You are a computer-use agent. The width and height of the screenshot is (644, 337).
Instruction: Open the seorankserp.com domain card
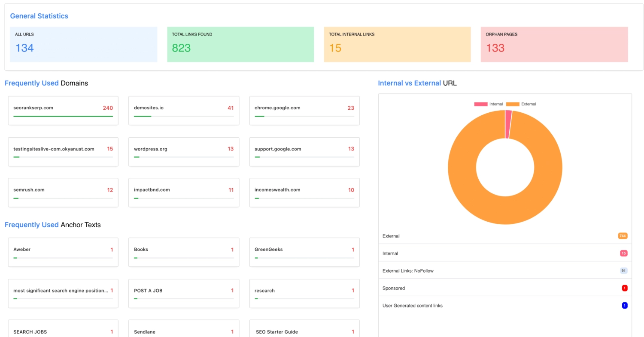click(x=63, y=111)
